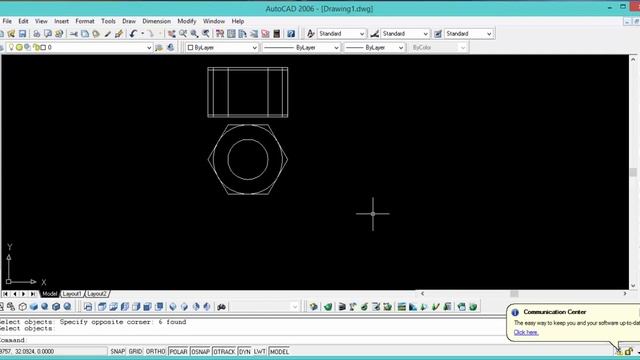
Task: Switch to the Layout2 tab
Action: [x=97, y=294]
